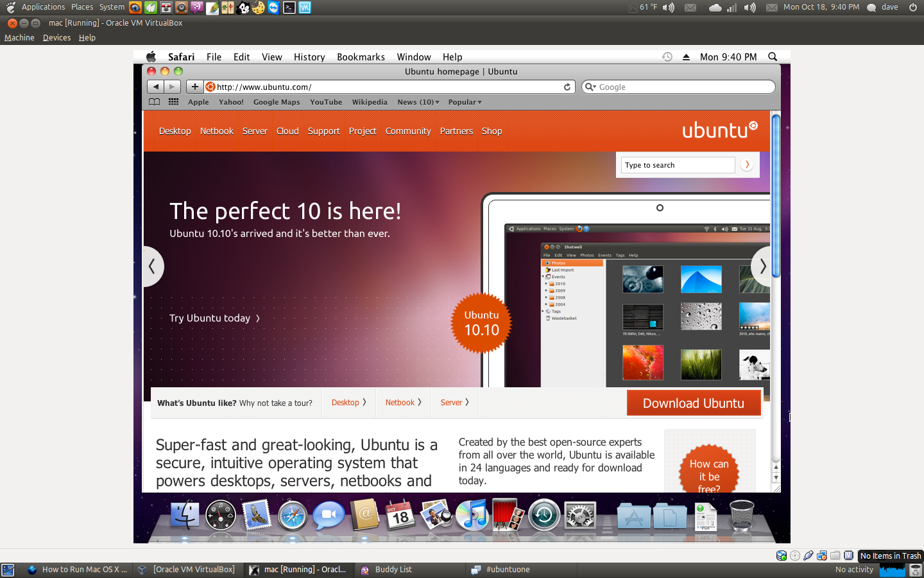The width and height of the screenshot is (924, 578).
Task: Open the Applications folder stack in dock
Action: [x=634, y=516]
